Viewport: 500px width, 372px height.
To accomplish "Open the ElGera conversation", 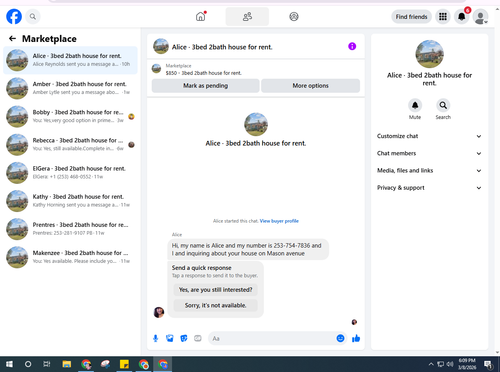I will [70, 173].
